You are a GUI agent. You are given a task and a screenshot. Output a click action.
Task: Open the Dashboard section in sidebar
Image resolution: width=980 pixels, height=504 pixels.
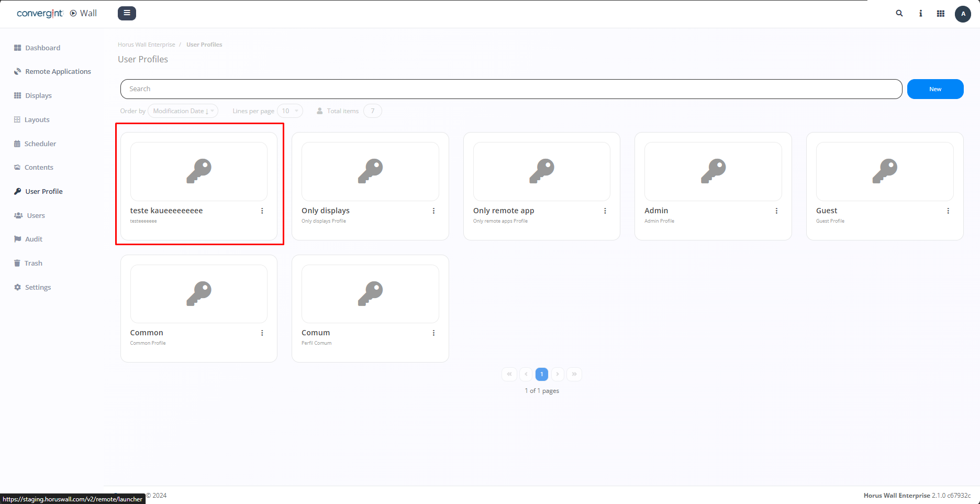pos(42,47)
